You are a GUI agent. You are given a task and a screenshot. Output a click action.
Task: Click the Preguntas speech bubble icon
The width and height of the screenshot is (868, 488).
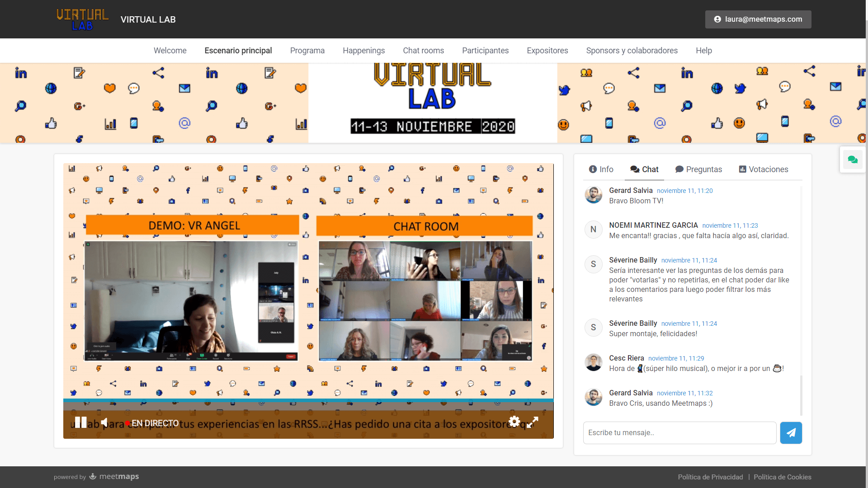679,169
